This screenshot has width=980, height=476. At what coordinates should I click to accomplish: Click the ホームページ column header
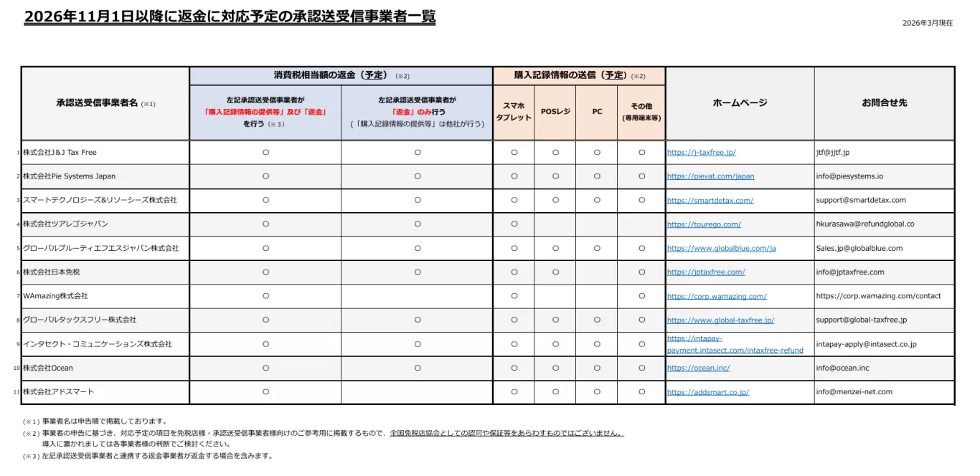coord(740,104)
